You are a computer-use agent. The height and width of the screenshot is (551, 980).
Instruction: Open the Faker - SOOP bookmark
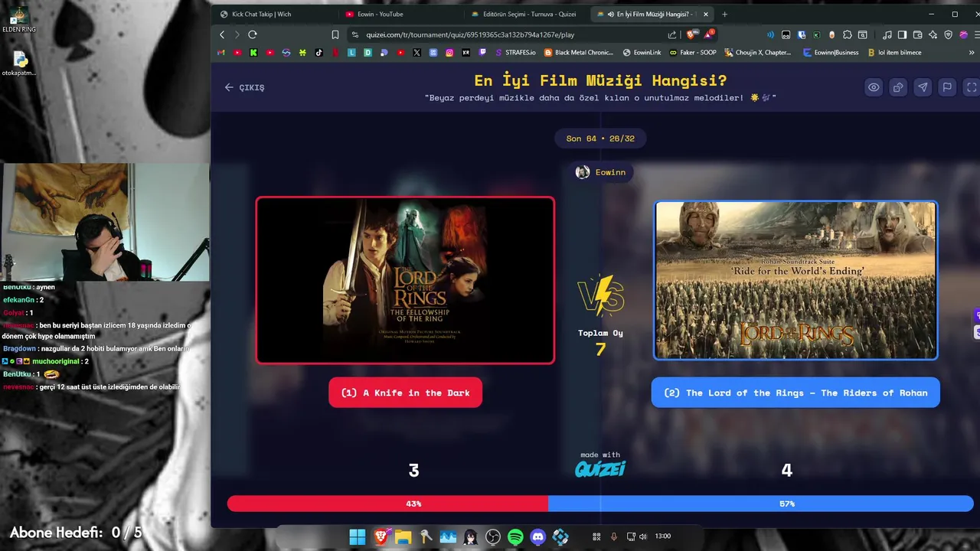click(693, 53)
